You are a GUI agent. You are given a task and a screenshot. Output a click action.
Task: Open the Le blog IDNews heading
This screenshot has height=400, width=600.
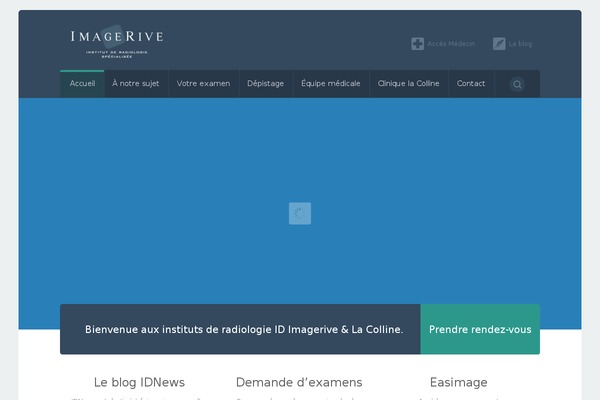coord(139,382)
